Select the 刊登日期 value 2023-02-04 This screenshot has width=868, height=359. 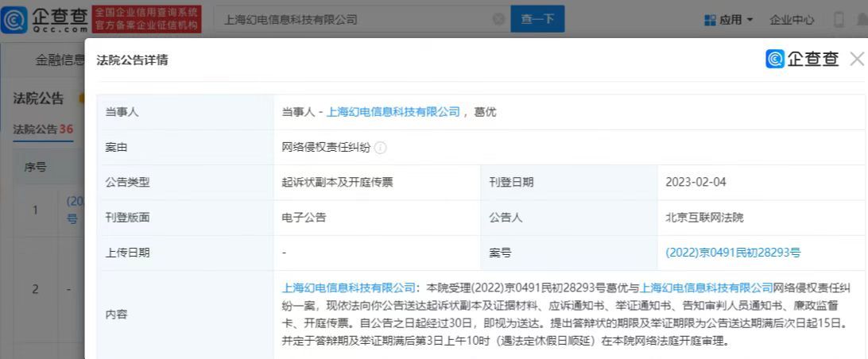click(696, 182)
